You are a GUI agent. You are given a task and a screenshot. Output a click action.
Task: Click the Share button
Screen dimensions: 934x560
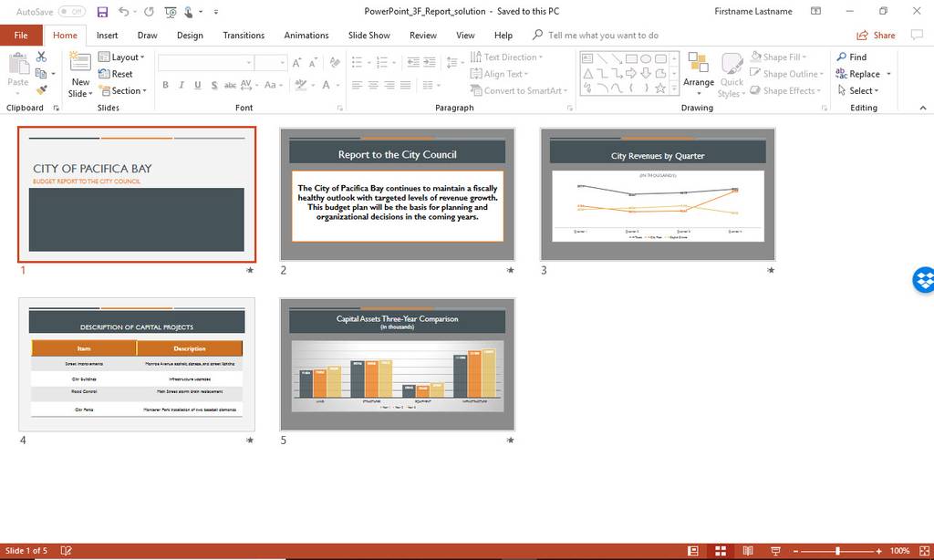click(876, 36)
